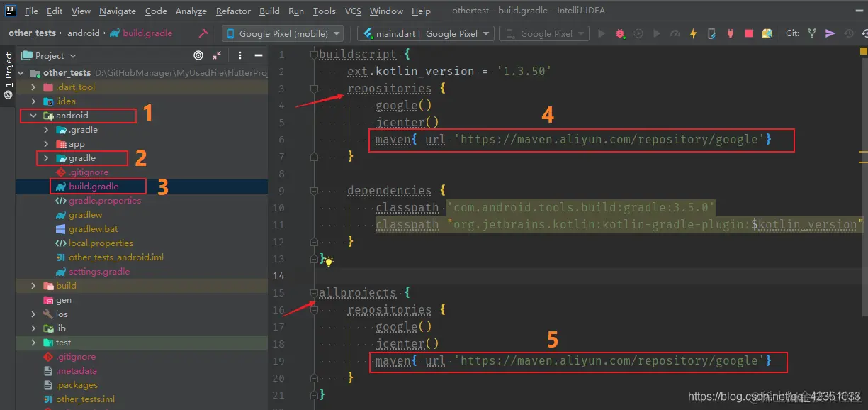The image size is (868, 410).
Task: Stop the running app via red square
Action: pyautogui.click(x=749, y=33)
